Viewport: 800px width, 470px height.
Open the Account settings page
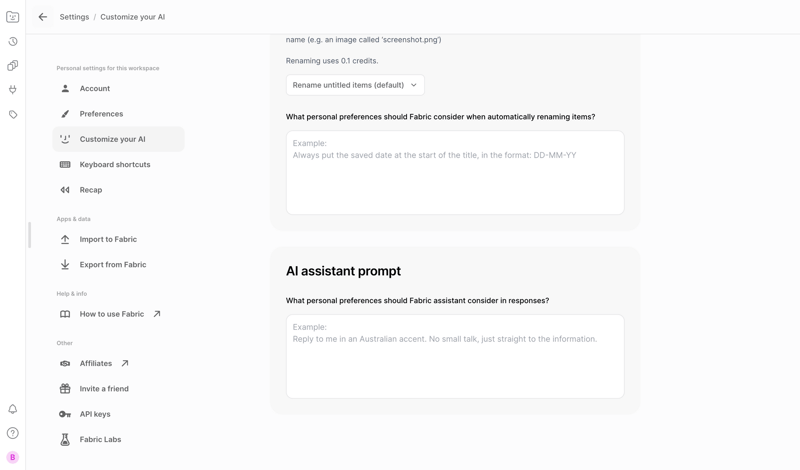click(x=95, y=89)
